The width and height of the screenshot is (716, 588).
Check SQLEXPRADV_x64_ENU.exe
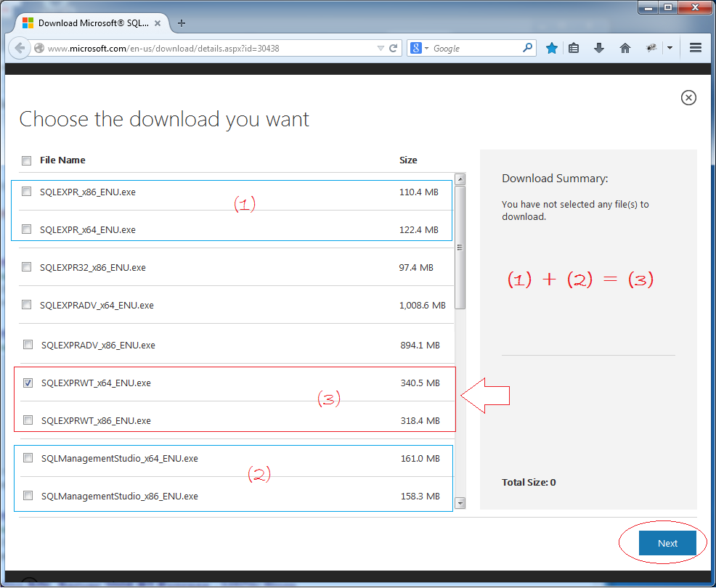tap(26, 304)
